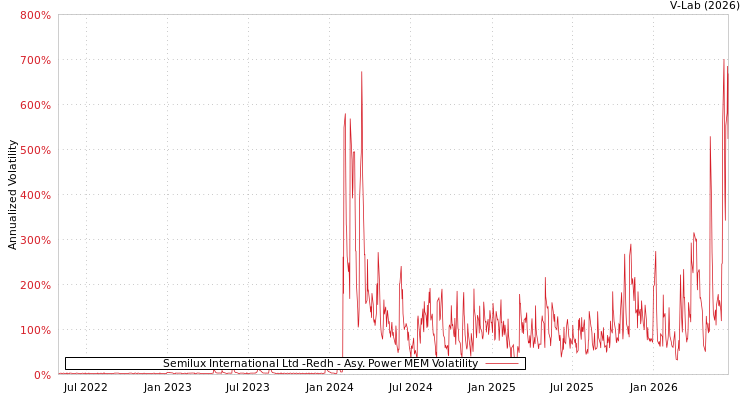The height and width of the screenshot is (400, 750).
Task: Click the Jul 2024 x-axis label
Action: pos(410,388)
